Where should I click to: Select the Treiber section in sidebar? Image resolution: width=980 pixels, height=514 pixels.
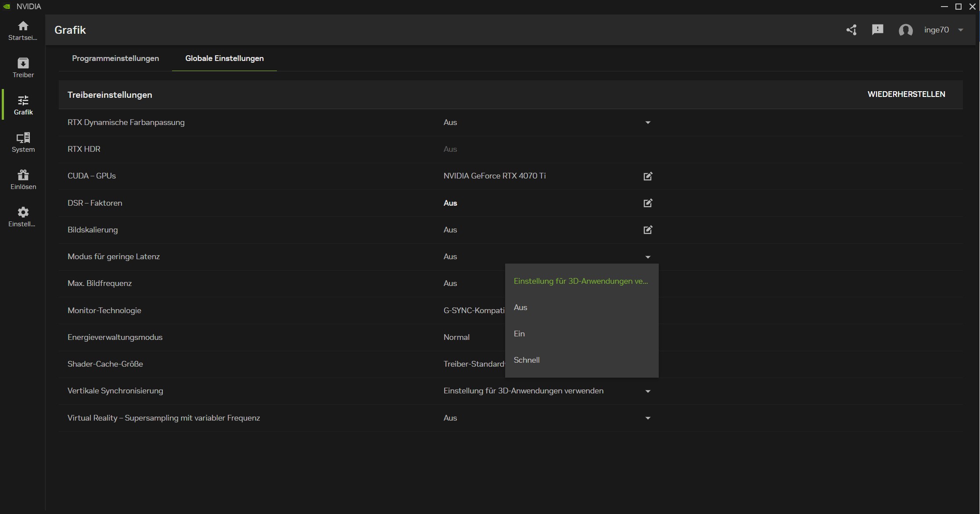pyautogui.click(x=23, y=67)
